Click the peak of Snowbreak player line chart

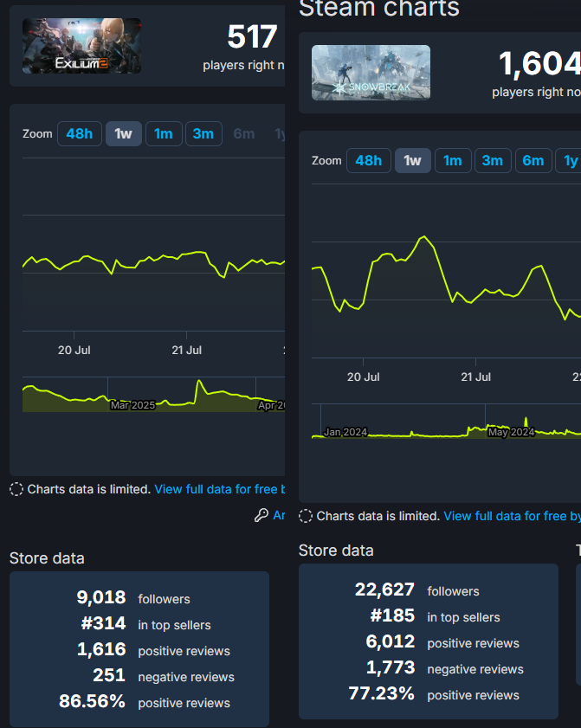tap(424, 237)
